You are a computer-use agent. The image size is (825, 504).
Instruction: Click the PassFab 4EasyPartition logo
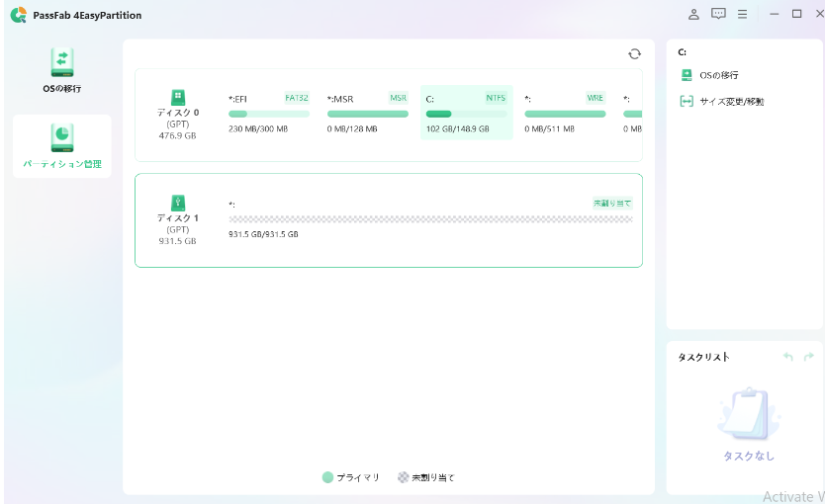pyautogui.click(x=19, y=15)
